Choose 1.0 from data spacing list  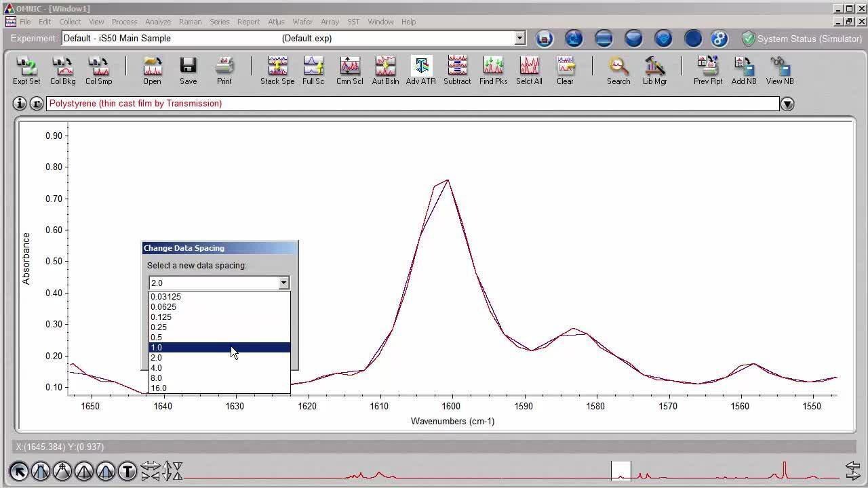tap(219, 348)
